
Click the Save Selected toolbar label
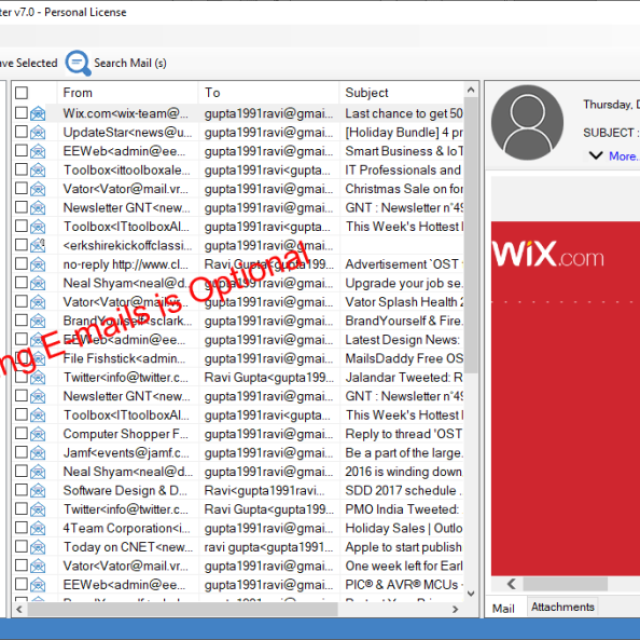click(x=28, y=63)
